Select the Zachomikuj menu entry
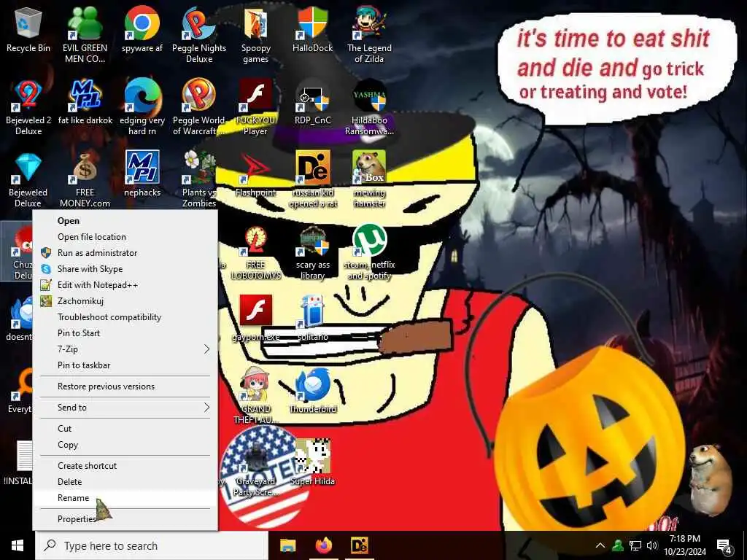The width and height of the screenshot is (747, 560). [x=125, y=301]
